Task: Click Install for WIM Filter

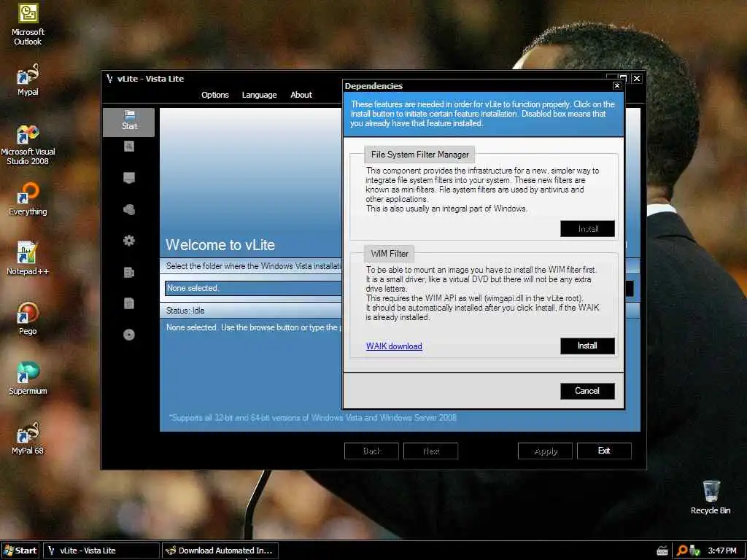Action: pos(587,346)
